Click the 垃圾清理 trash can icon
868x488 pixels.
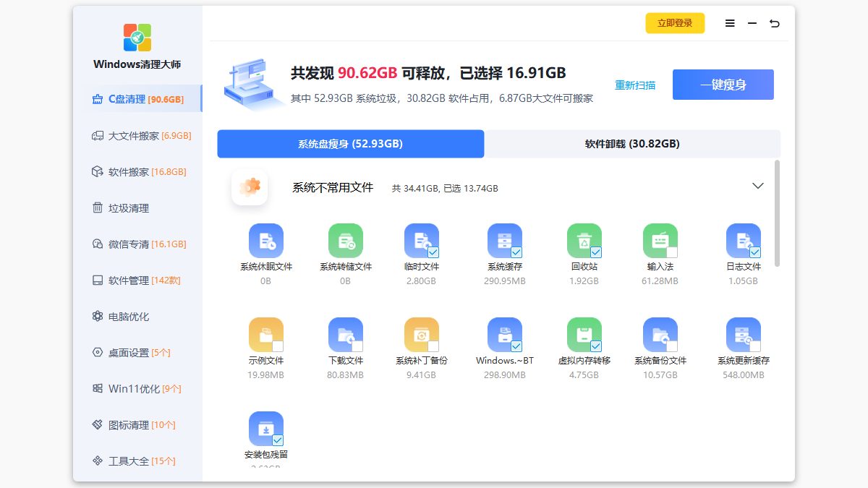coord(98,208)
